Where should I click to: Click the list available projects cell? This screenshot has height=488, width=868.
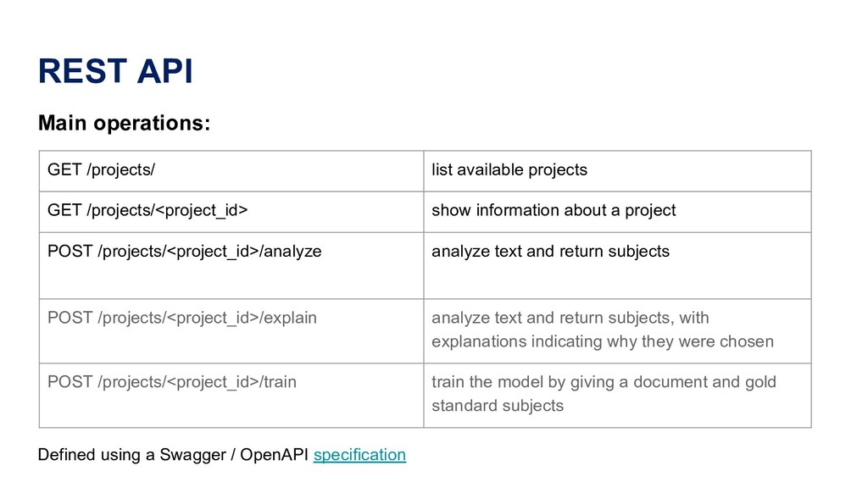[x=509, y=170]
